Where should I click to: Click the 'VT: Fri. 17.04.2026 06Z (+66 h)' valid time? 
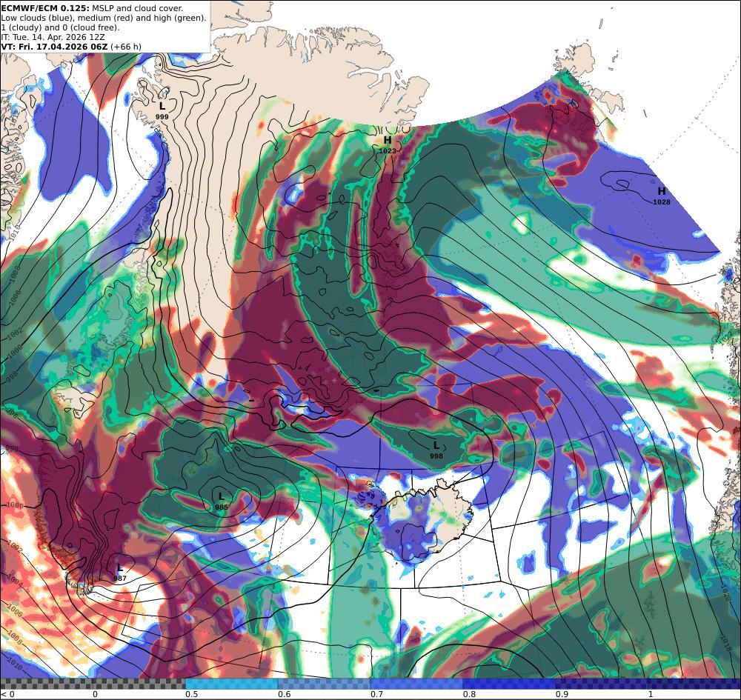tap(71, 47)
